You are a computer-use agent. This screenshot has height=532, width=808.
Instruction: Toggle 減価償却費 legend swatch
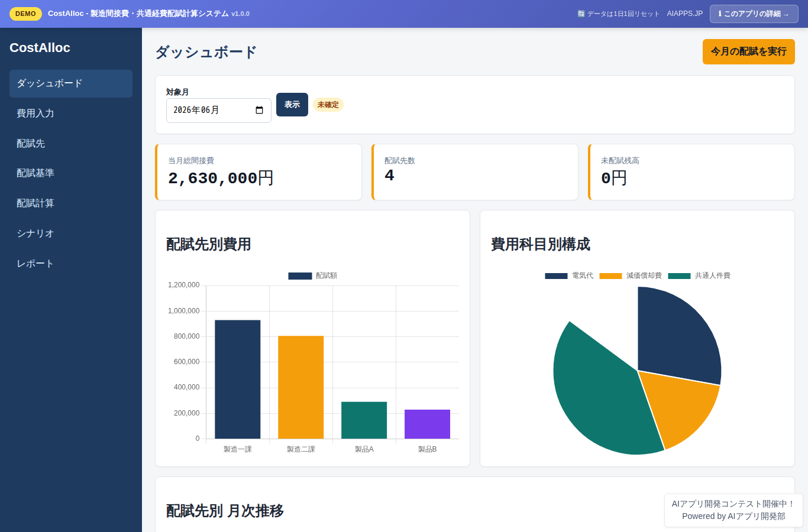[610, 276]
